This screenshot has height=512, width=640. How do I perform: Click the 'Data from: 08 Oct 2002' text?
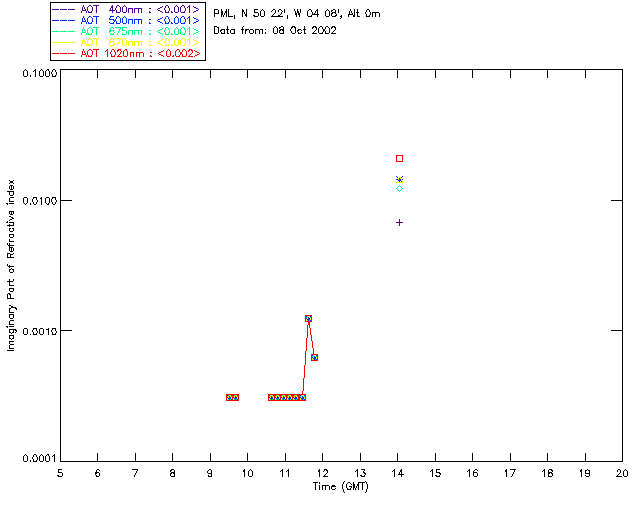[275, 31]
